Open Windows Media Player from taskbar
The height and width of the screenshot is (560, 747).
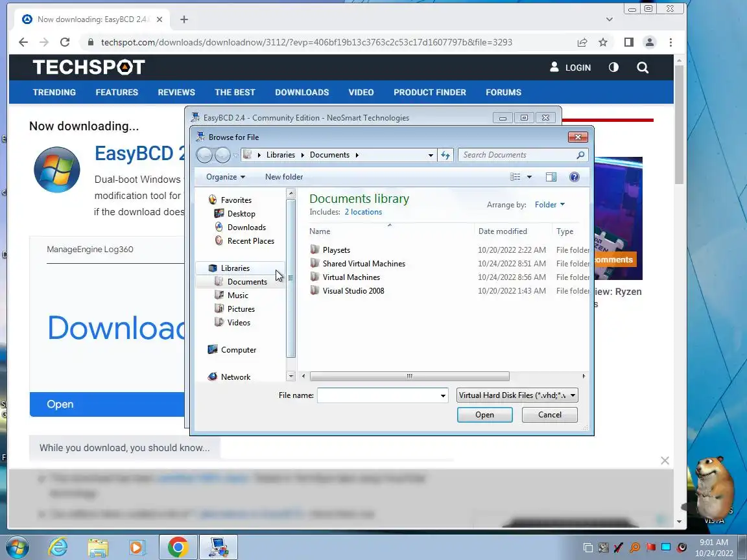(137, 547)
